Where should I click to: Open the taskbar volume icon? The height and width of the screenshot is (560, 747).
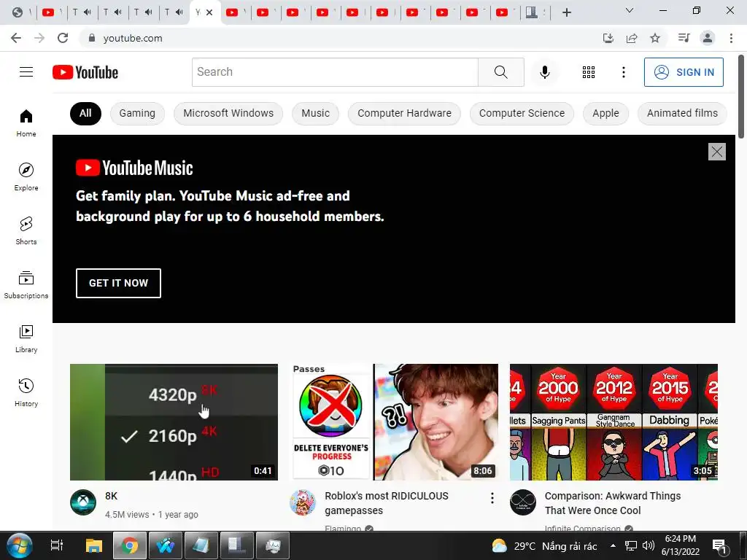click(x=649, y=545)
